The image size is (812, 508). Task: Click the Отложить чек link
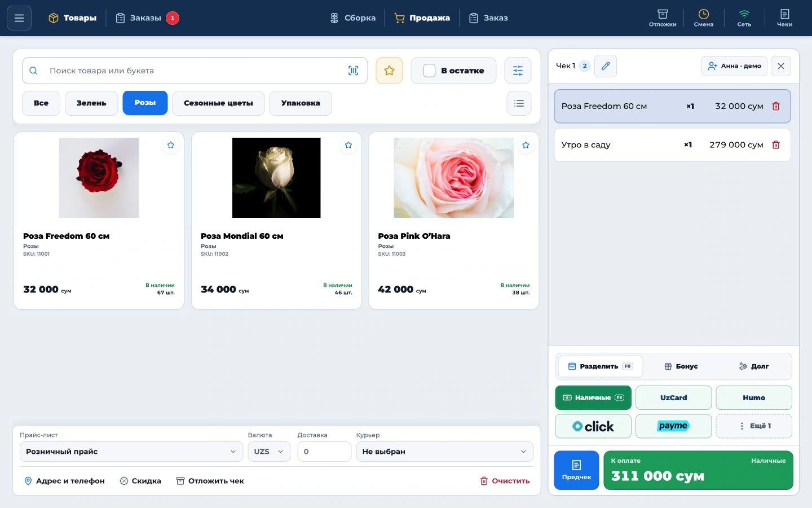tap(210, 481)
